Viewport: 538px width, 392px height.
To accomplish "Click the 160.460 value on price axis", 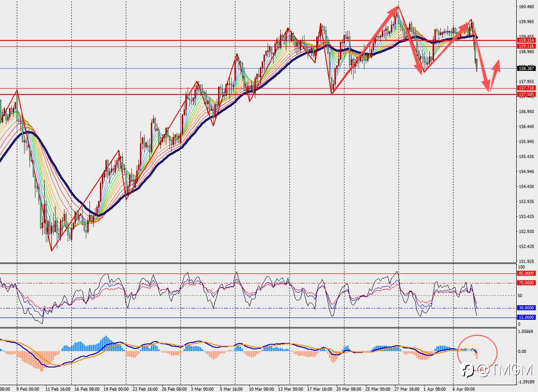I will click(526, 6).
